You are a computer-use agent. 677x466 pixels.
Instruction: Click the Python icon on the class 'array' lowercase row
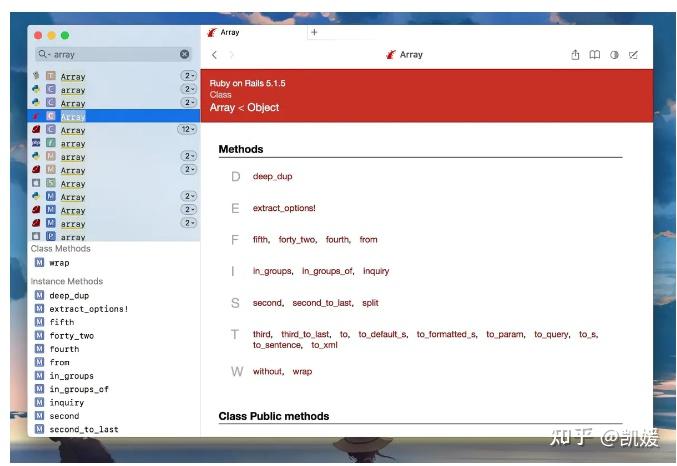tap(36, 89)
